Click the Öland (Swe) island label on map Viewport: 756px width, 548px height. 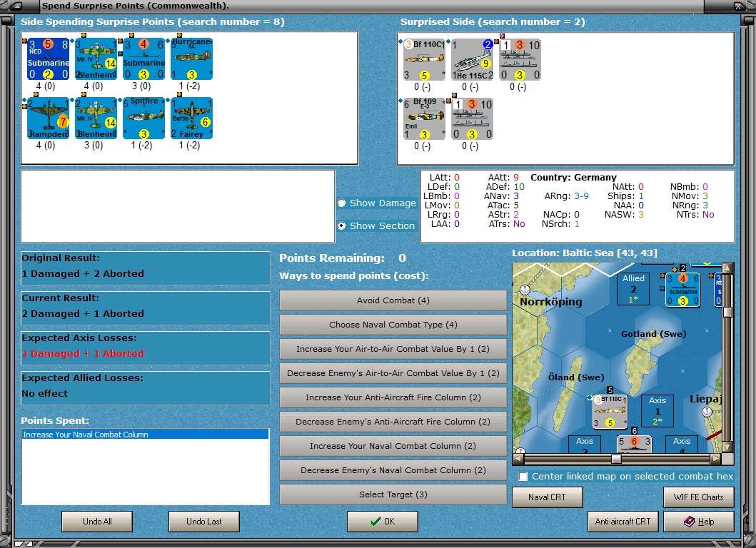click(x=576, y=377)
